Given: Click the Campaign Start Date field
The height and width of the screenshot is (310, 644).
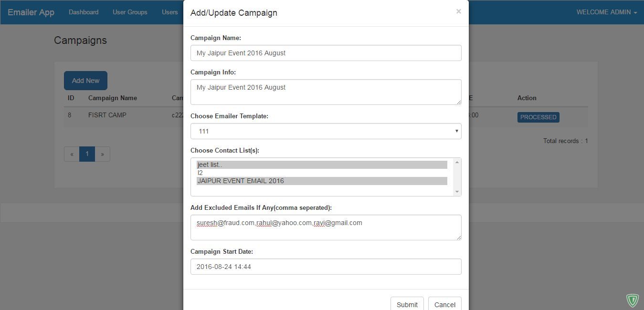Looking at the screenshot, I should coord(326,267).
